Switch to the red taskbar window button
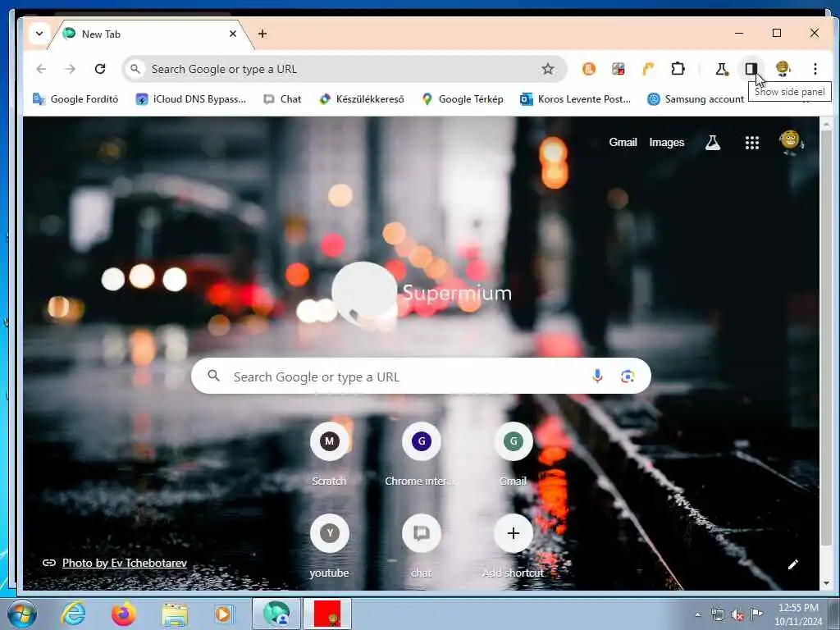This screenshot has width=840, height=630. click(x=327, y=614)
